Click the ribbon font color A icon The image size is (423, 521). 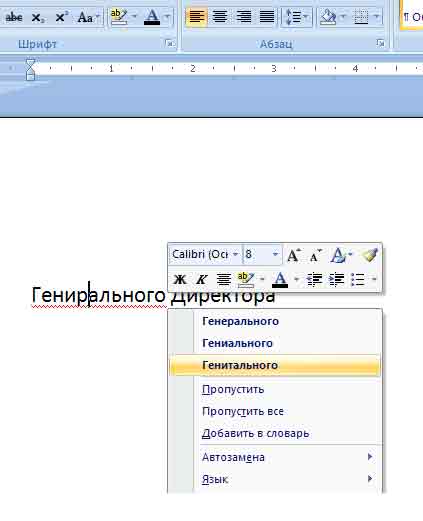152,17
